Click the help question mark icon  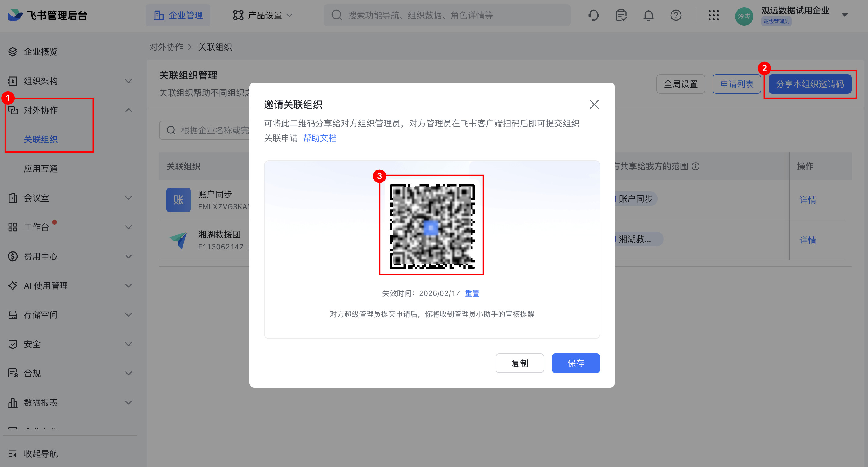click(x=676, y=16)
